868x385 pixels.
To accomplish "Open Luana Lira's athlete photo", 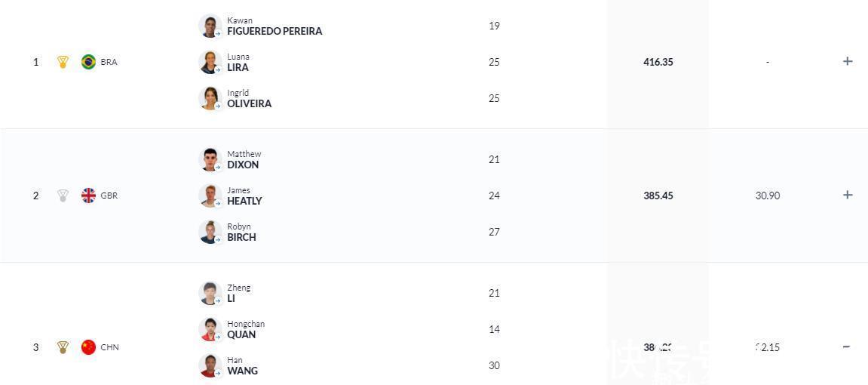I will tap(210, 62).
